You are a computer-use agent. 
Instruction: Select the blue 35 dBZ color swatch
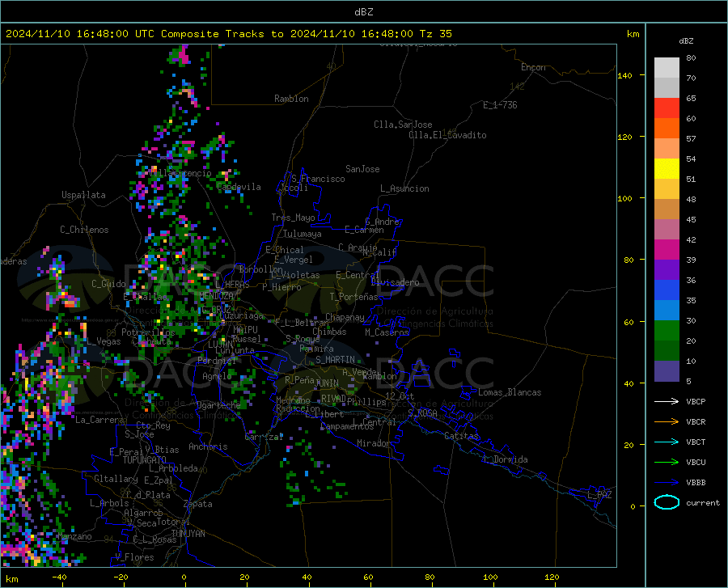coord(667,290)
